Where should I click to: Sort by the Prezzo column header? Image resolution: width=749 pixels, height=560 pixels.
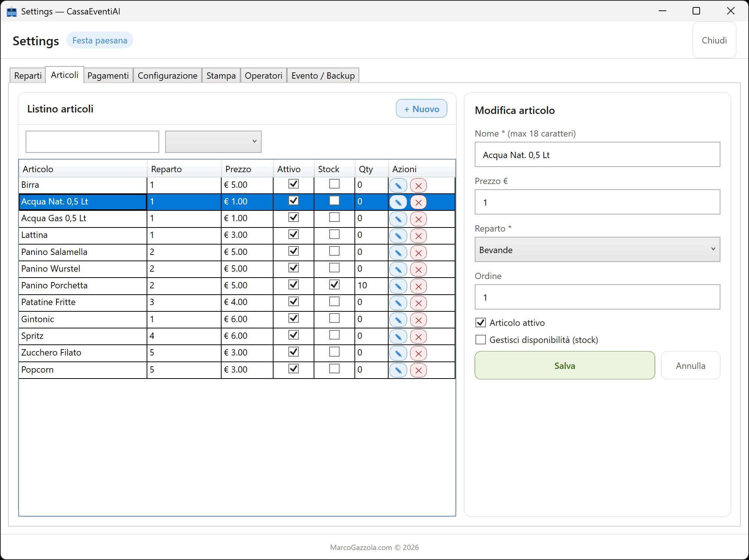point(247,169)
